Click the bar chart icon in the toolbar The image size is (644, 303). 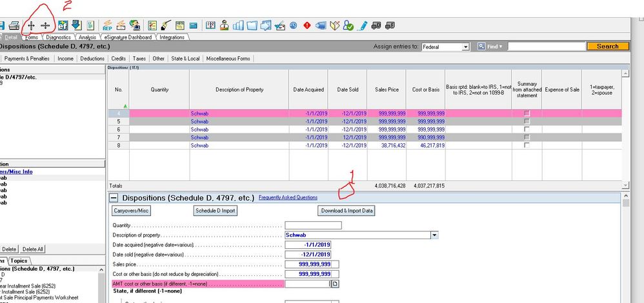(x=237, y=26)
